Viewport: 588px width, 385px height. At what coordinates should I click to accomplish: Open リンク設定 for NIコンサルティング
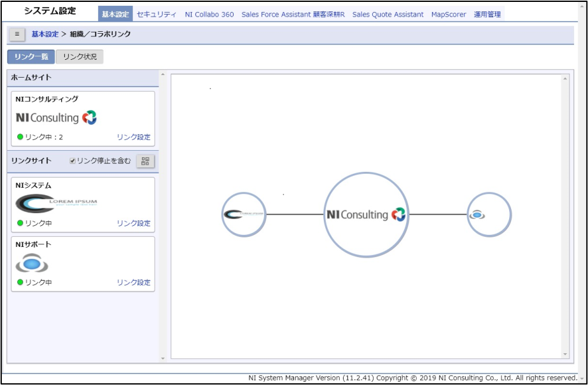coord(134,137)
